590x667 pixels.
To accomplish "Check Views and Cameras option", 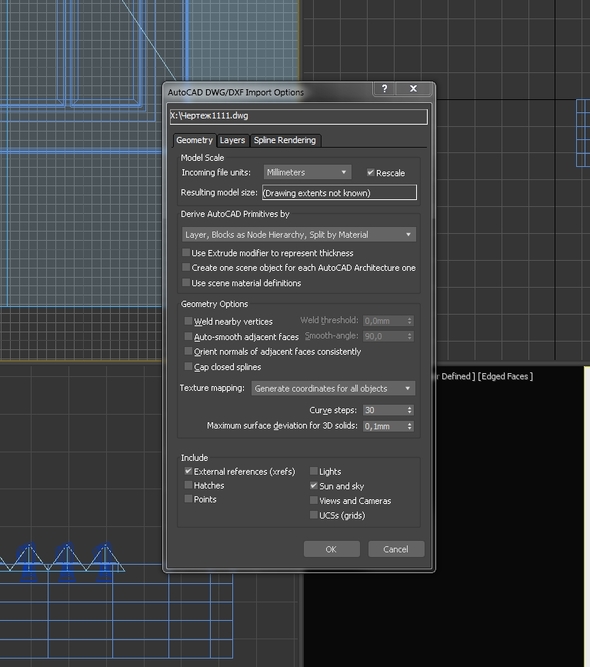I will 314,500.
